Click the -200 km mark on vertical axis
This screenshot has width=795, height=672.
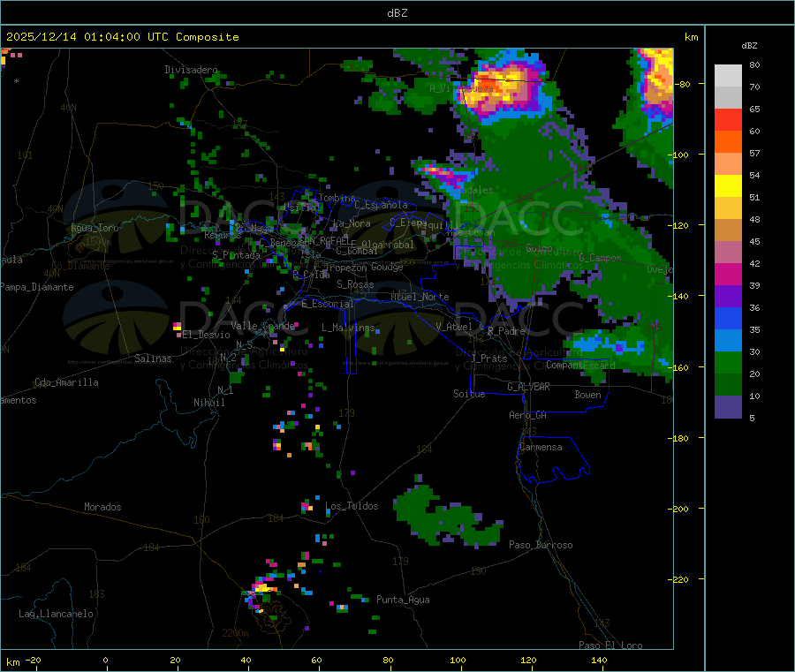678,509
